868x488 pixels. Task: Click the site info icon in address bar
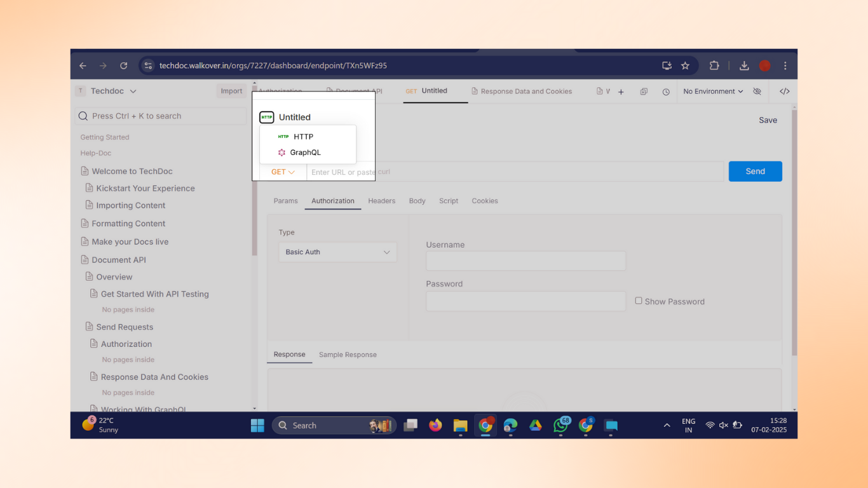pos(148,65)
